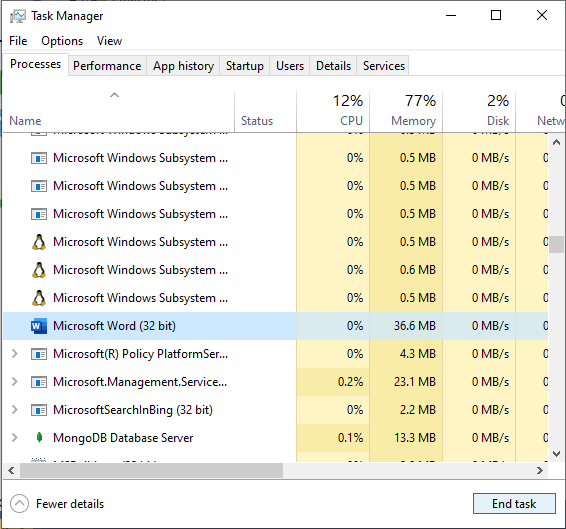Open the File menu

pyautogui.click(x=18, y=41)
